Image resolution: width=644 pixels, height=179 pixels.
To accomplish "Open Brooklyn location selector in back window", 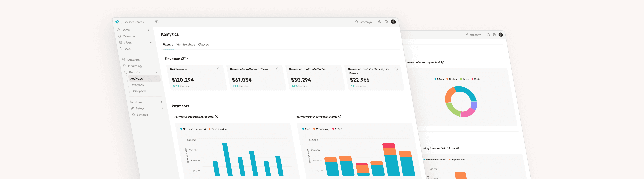I will tap(474, 35).
